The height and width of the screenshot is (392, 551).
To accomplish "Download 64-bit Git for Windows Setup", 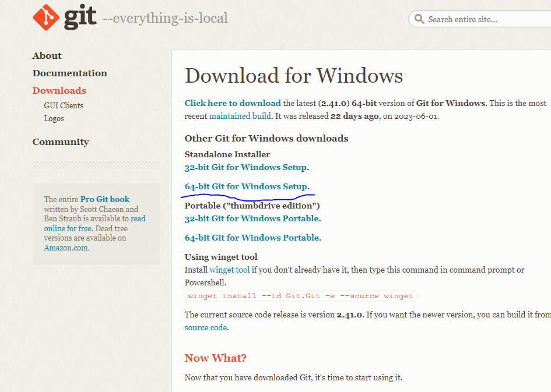I will coord(245,186).
